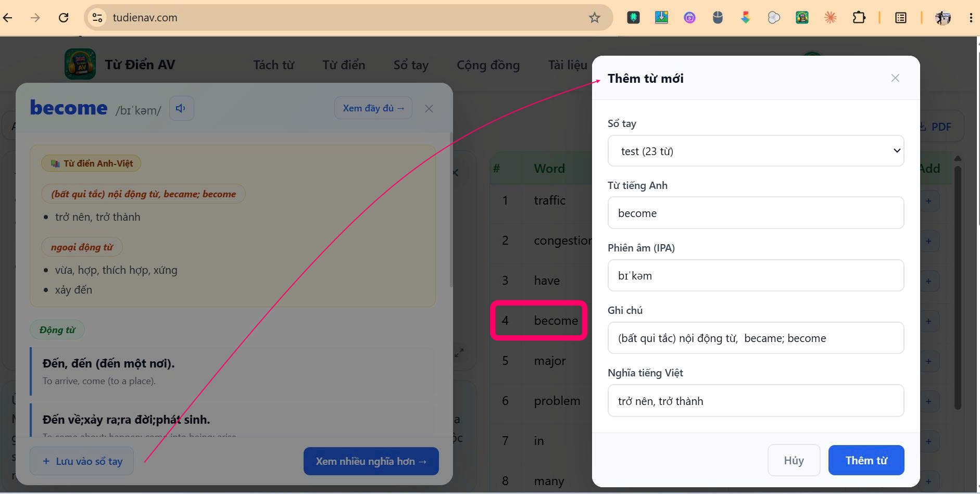Confirm with the Thêm từ button

click(x=866, y=460)
